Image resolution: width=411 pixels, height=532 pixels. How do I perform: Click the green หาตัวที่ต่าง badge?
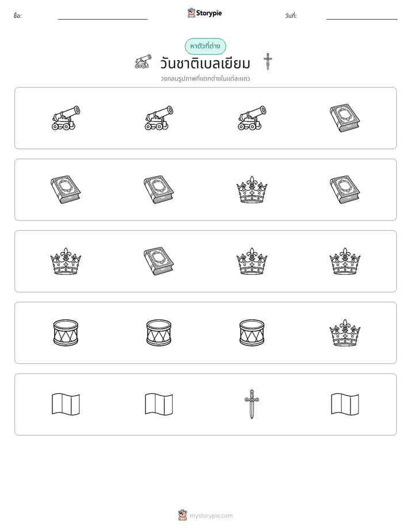[x=205, y=46]
